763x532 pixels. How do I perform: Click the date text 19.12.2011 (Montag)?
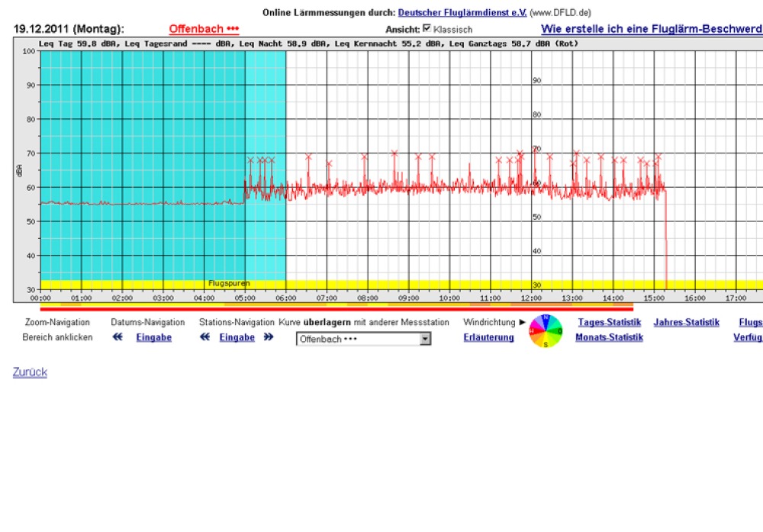(69, 29)
